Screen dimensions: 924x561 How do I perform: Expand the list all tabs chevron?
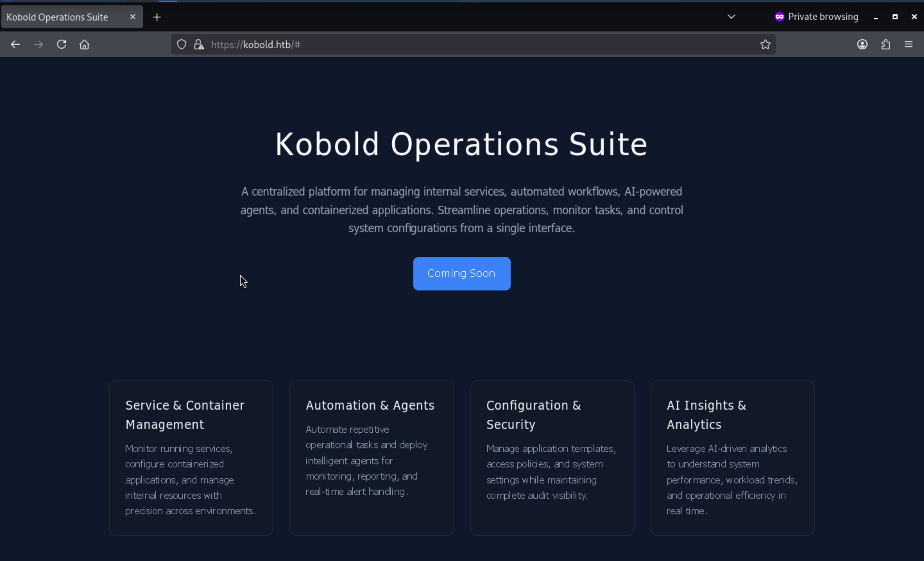731,16
